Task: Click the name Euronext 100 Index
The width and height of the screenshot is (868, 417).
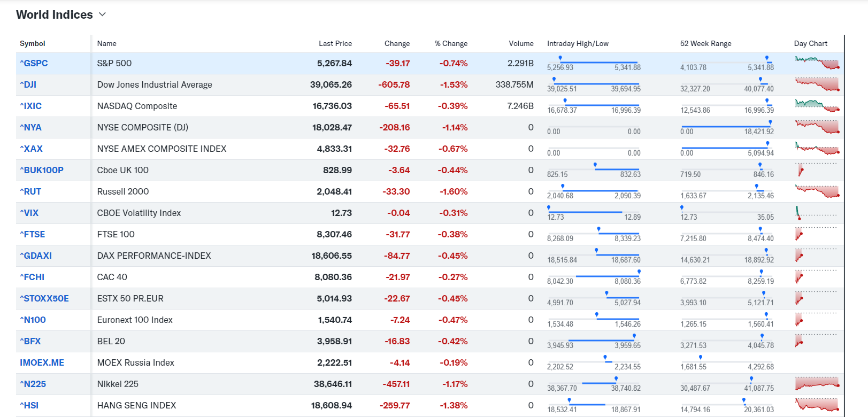Action: 135,320
